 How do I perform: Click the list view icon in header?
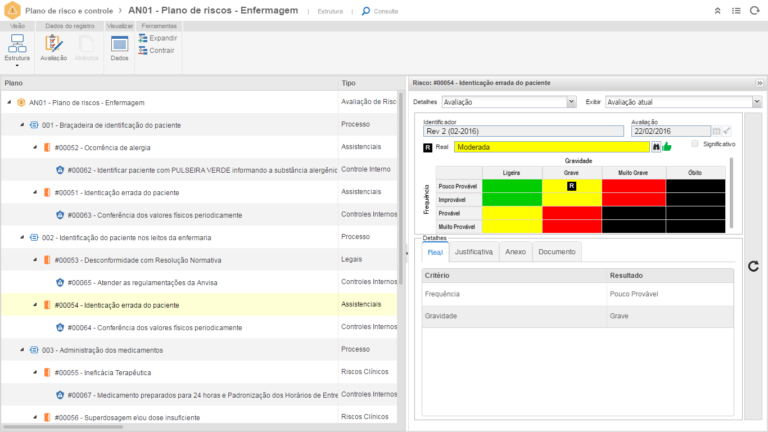[x=737, y=11]
